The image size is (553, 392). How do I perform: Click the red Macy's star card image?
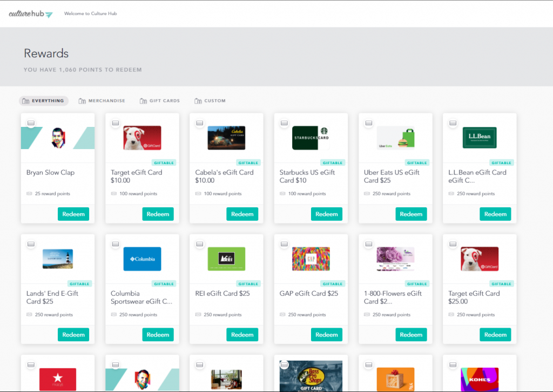58,379
